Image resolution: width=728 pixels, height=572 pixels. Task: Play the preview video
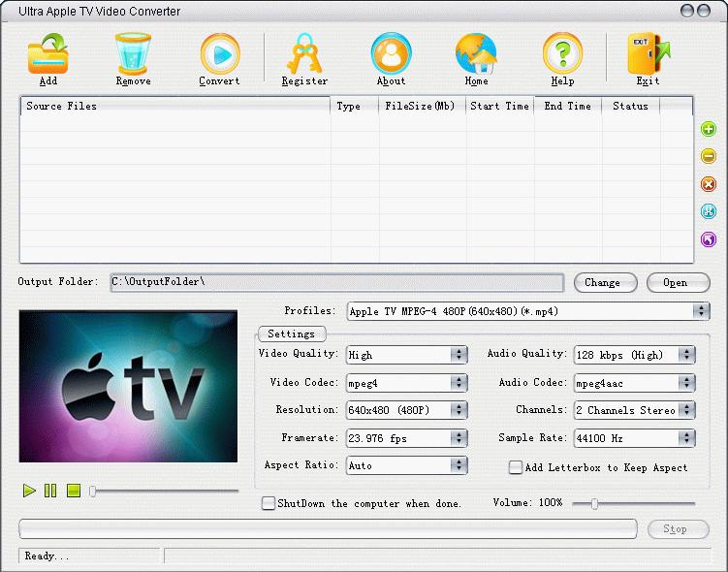29,491
